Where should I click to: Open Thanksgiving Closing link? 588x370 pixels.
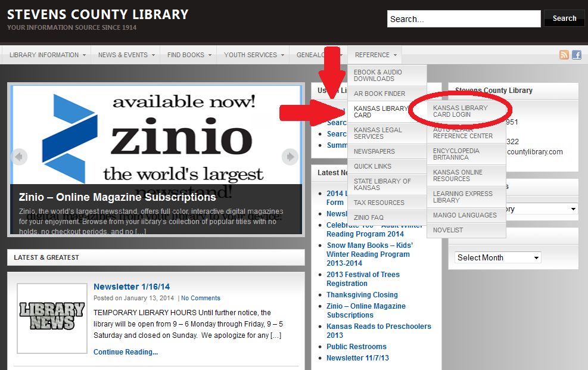362,295
